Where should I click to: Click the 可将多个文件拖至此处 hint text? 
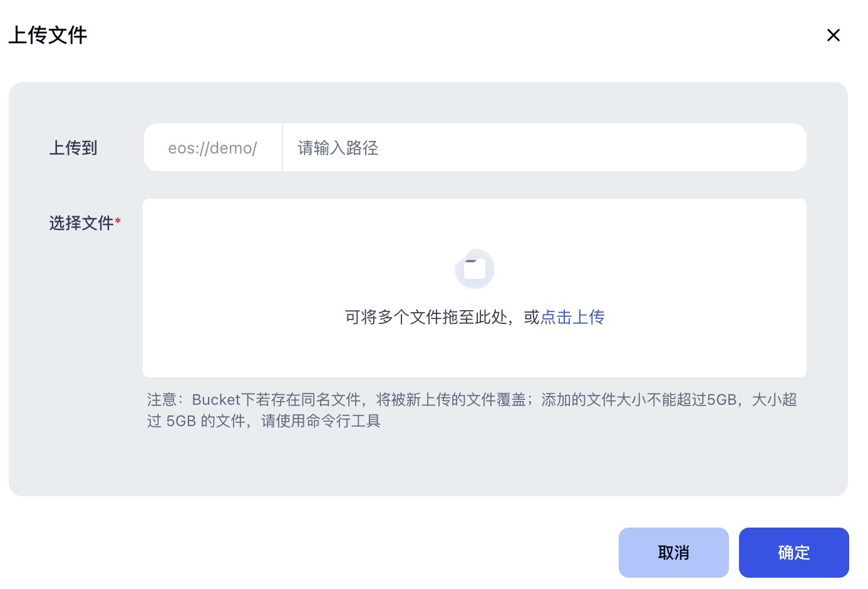(x=426, y=318)
